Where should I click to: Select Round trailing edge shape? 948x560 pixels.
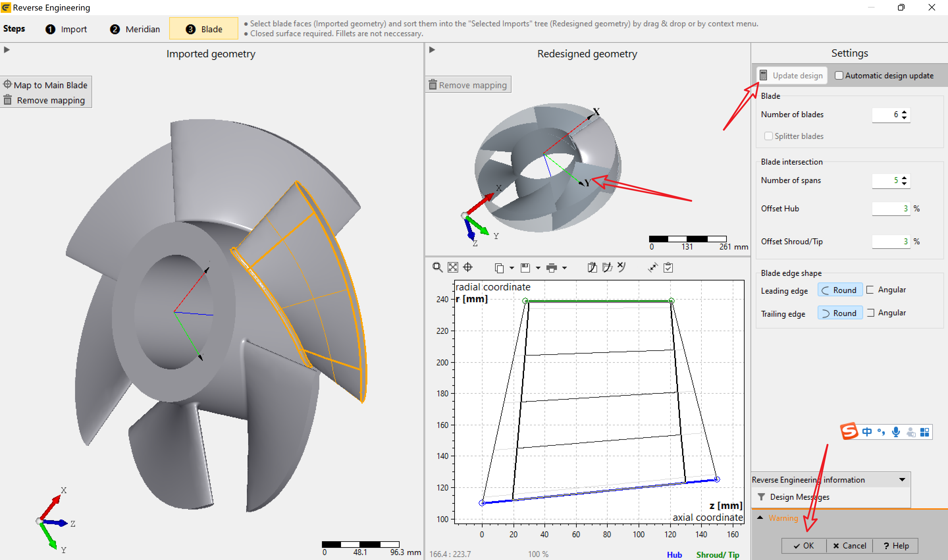(840, 313)
